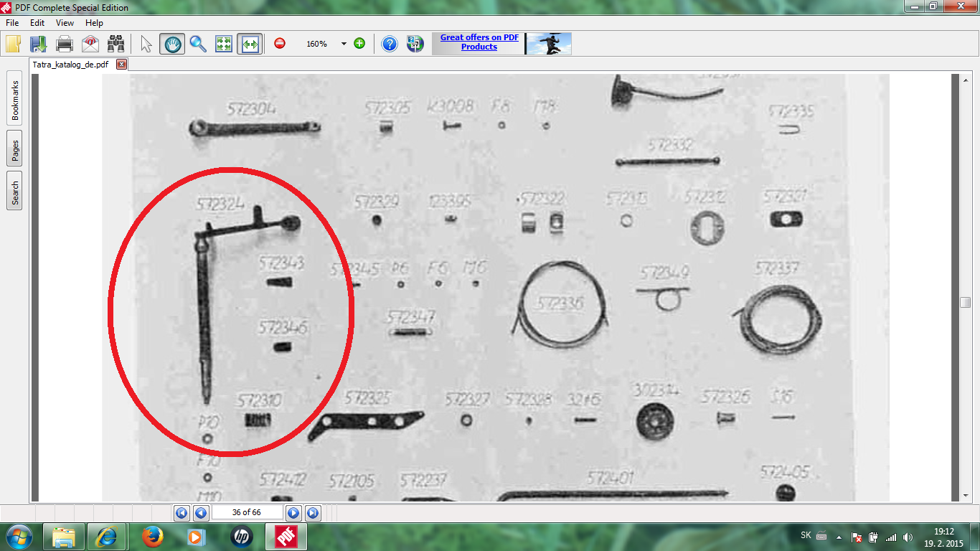This screenshot has width=980, height=551.
Task: Click the Great offers on PDF Products link
Action: [x=479, y=42]
